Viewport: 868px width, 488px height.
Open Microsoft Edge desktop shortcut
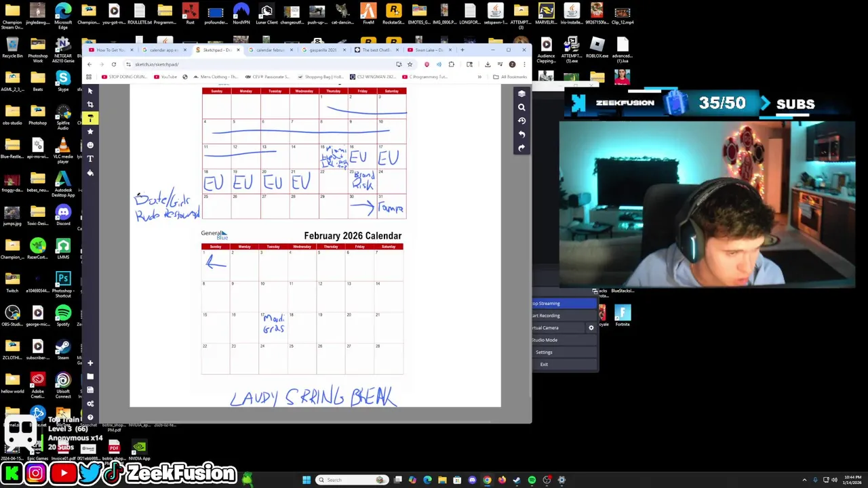[63, 14]
